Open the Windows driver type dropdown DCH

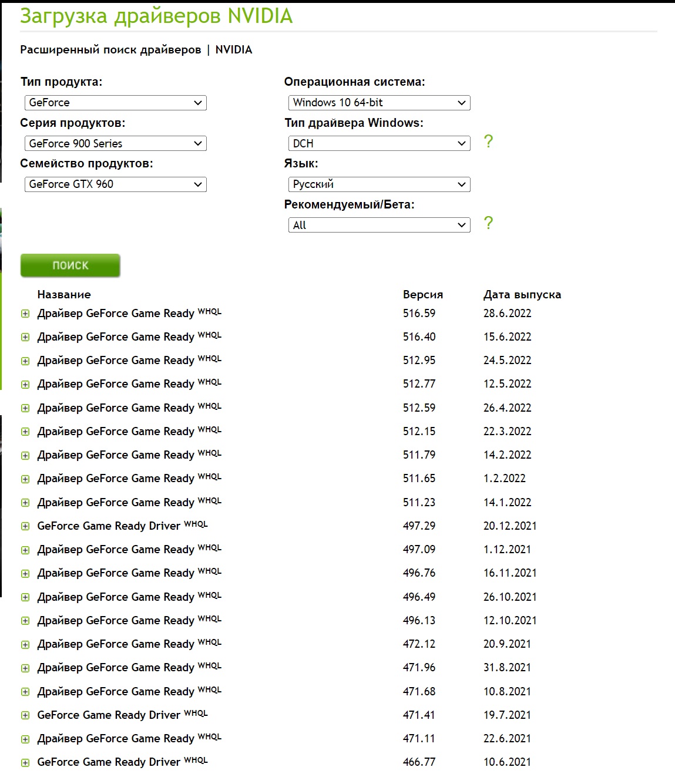click(379, 143)
